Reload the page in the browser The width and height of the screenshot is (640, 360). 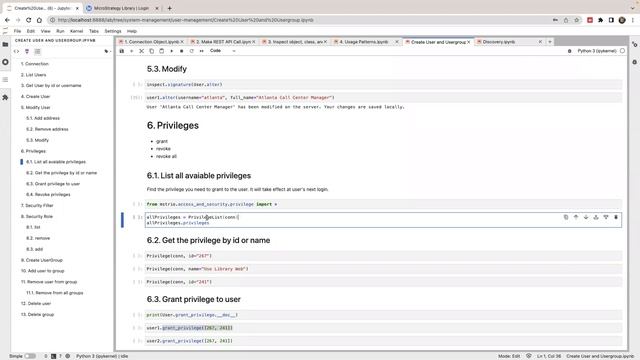[29, 20]
